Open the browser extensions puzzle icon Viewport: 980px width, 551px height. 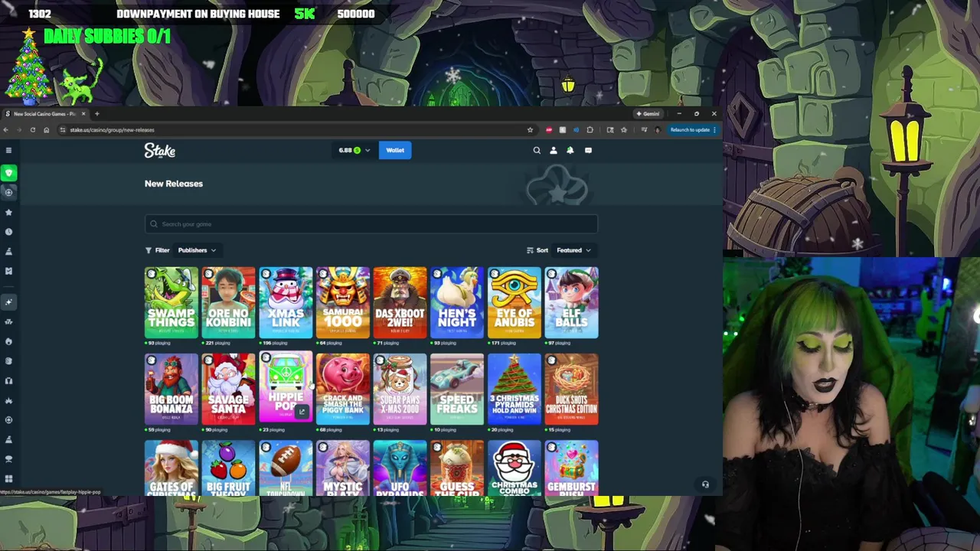(x=590, y=130)
